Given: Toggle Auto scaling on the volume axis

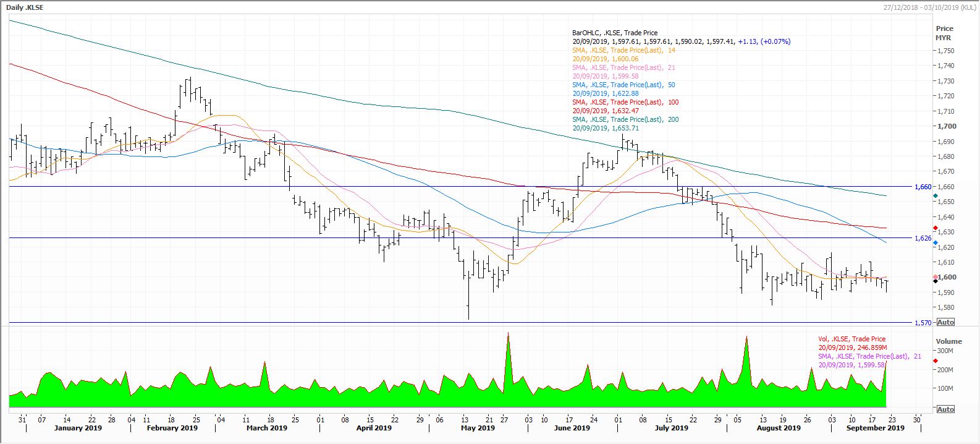Looking at the screenshot, I should pos(945,409).
